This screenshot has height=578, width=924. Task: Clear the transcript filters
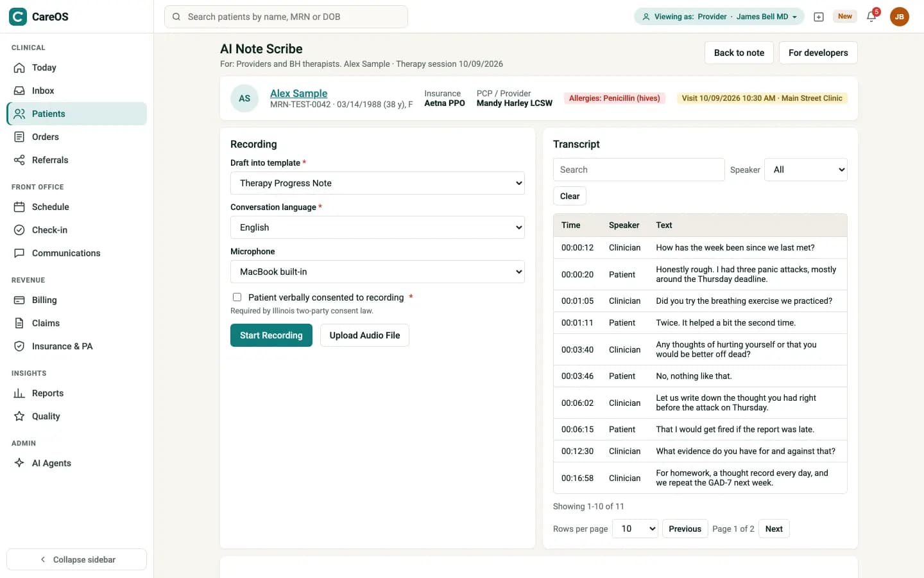[570, 196]
